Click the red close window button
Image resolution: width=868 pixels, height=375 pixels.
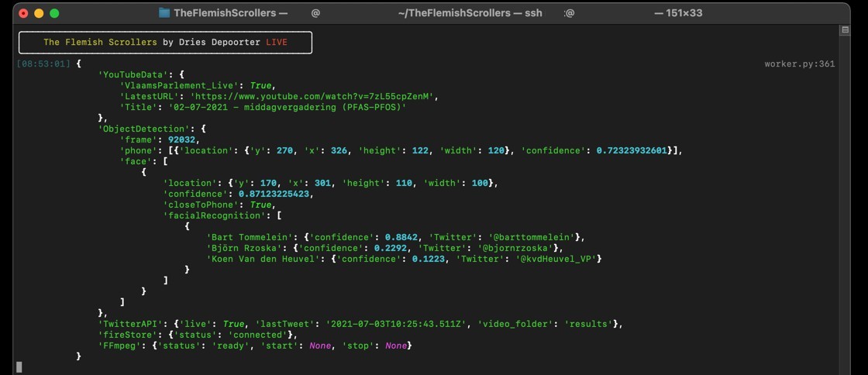click(23, 13)
